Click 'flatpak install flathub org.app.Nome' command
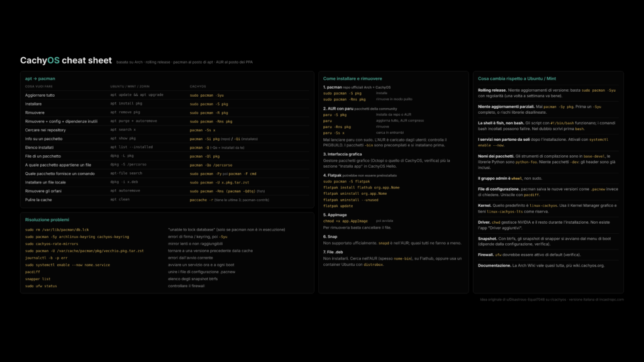 362,187
